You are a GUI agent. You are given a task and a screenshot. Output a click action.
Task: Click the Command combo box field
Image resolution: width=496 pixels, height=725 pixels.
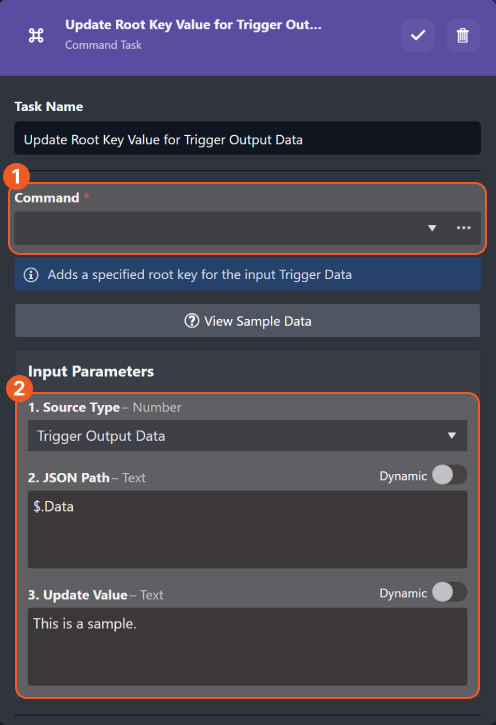tap(247, 228)
